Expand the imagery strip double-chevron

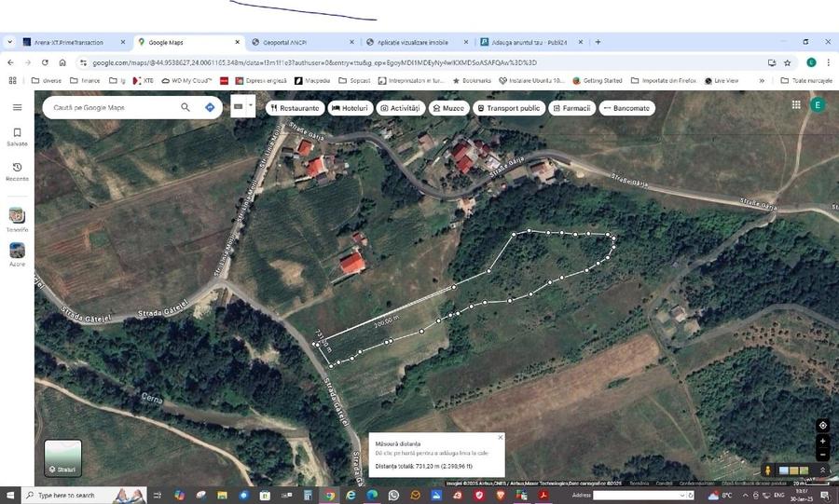(x=822, y=470)
